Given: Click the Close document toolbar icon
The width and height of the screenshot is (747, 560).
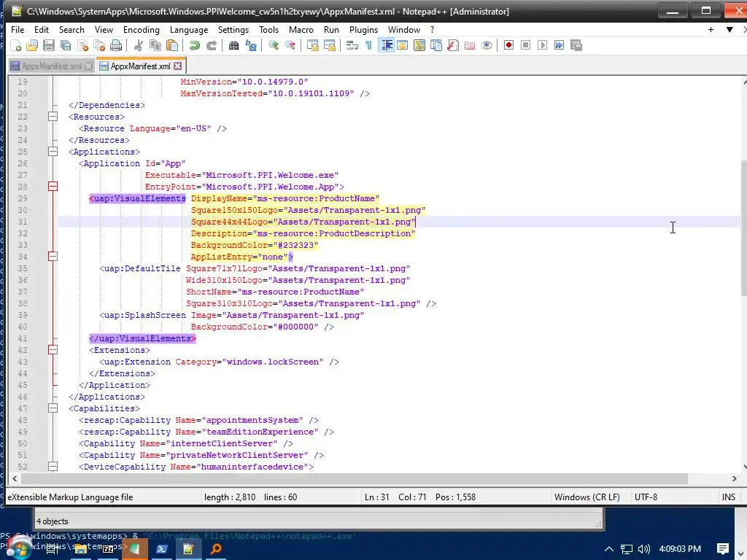Looking at the screenshot, I should 82,45.
